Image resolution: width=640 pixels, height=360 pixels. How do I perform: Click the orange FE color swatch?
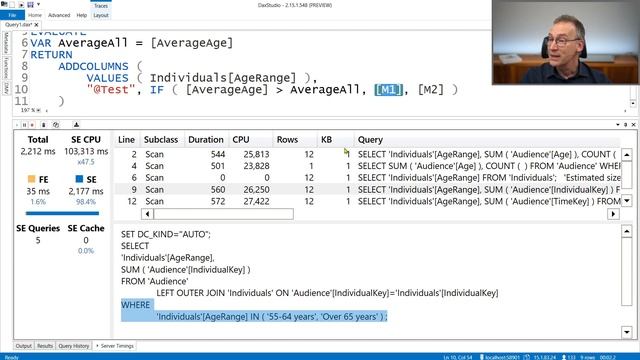point(31,179)
